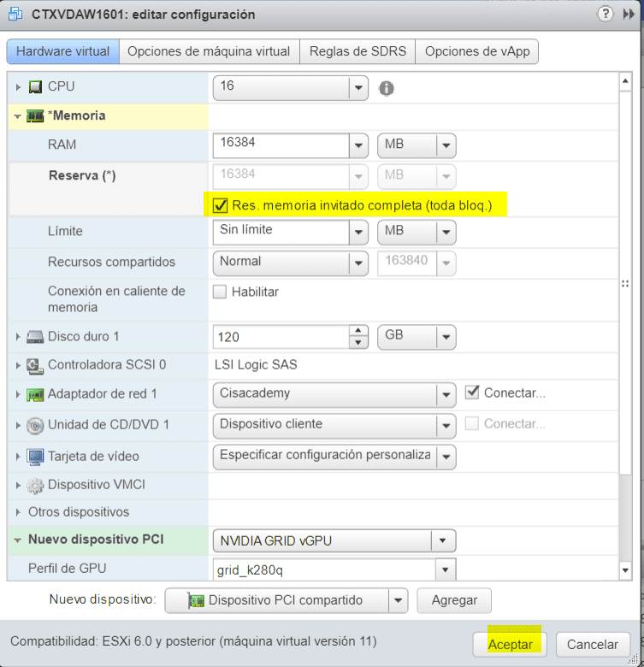Image resolution: width=644 pixels, height=667 pixels.
Task: Click the vertical scrollbar thumb
Action: (x=625, y=282)
